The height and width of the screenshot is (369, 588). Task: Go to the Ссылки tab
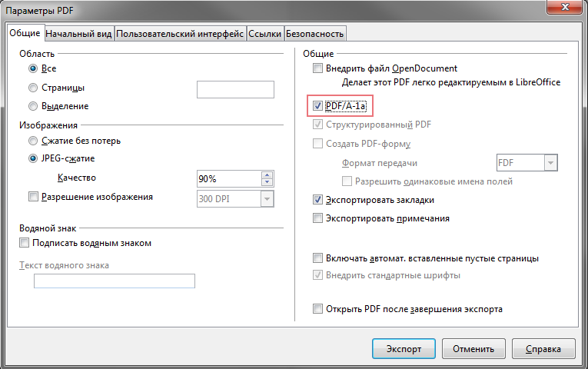point(264,34)
